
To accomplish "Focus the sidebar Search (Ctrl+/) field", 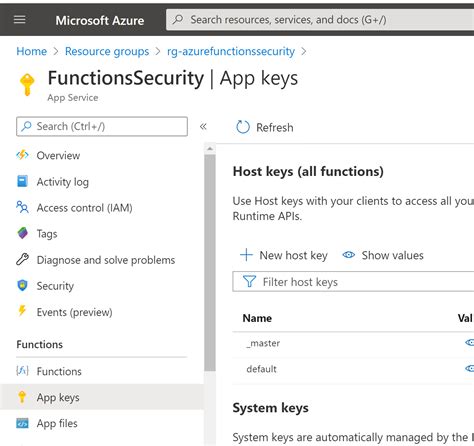I will [102, 126].
